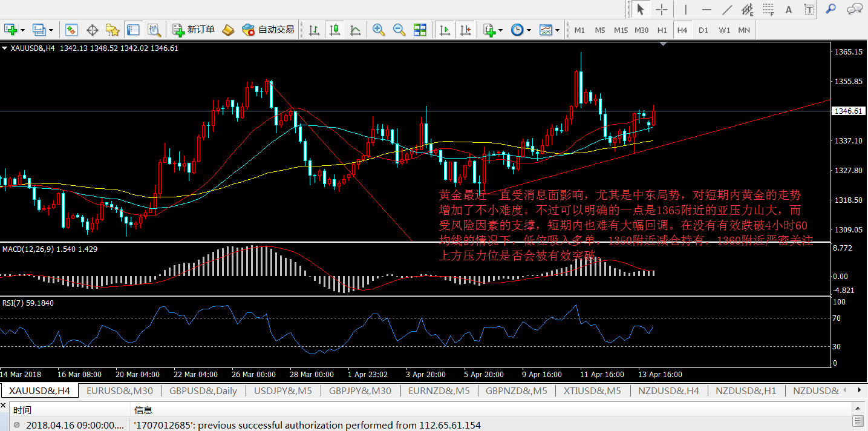
Task: Expand the new chart dropdown arrow
Action: pos(23,30)
